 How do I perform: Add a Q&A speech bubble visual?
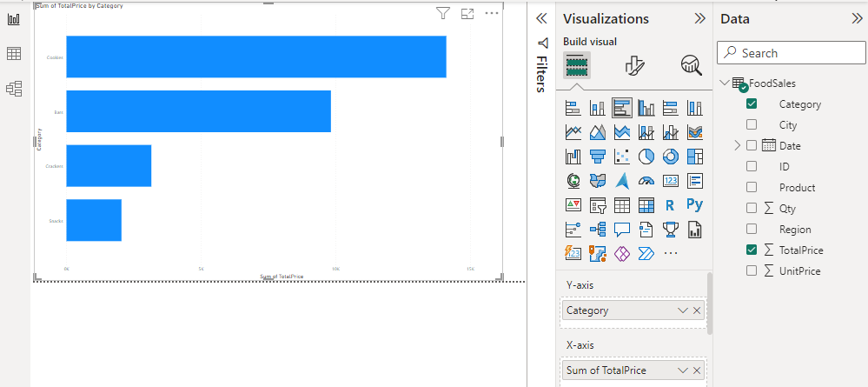click(621, 229)
